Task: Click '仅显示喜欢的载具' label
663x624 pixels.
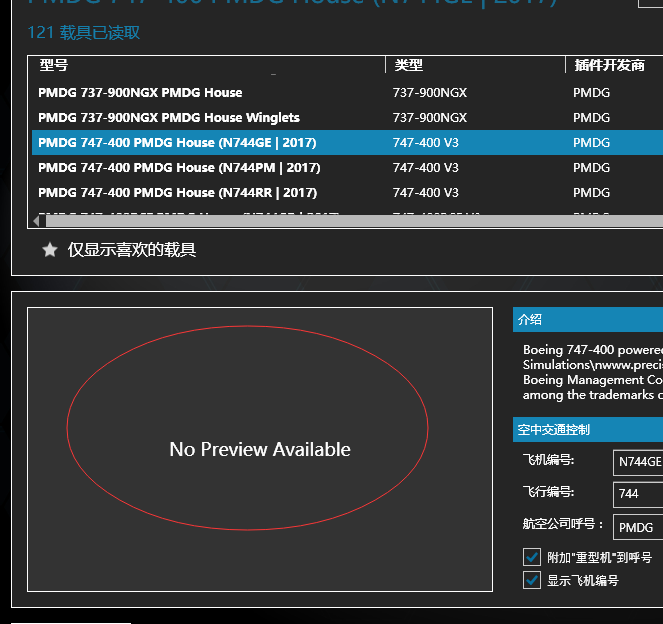Action: pyautogui.click(x=132, y=250)
